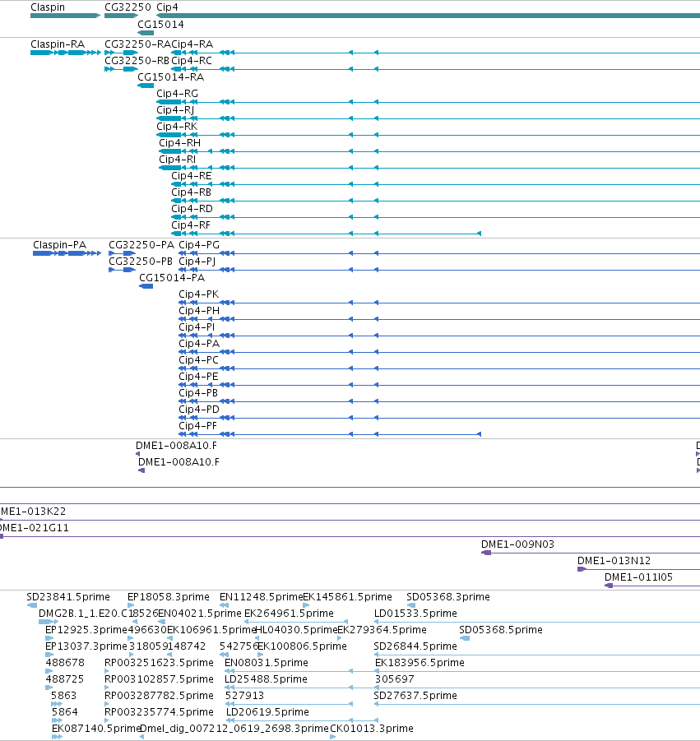Select the CG32250 gene label
This screenshot has width=700, height=741.
pyautogui.click(x=127, y=7)
